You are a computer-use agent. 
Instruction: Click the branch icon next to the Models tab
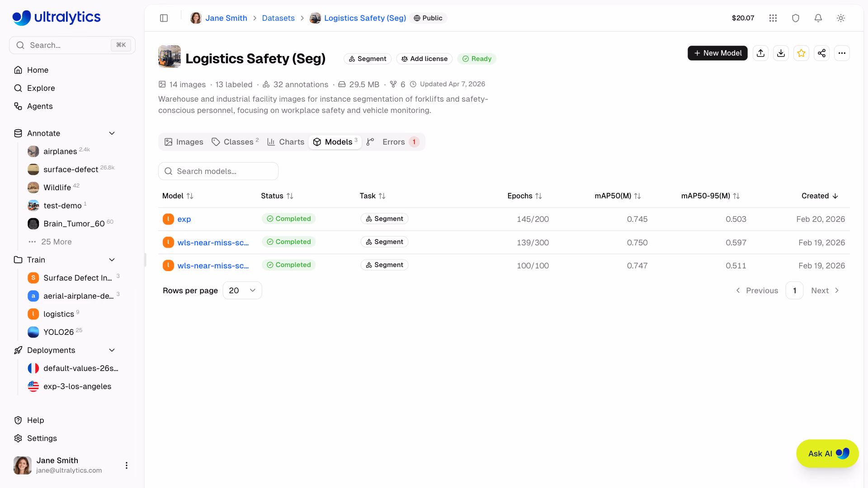tap(370, 142)
